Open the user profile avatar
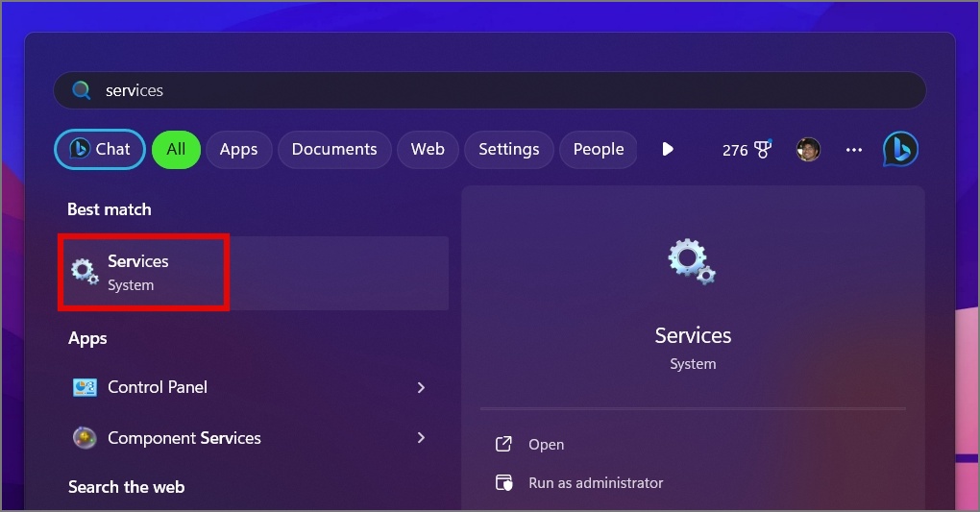Image resolution: width=980 pixels, height=512 pixels. (808, 150)
